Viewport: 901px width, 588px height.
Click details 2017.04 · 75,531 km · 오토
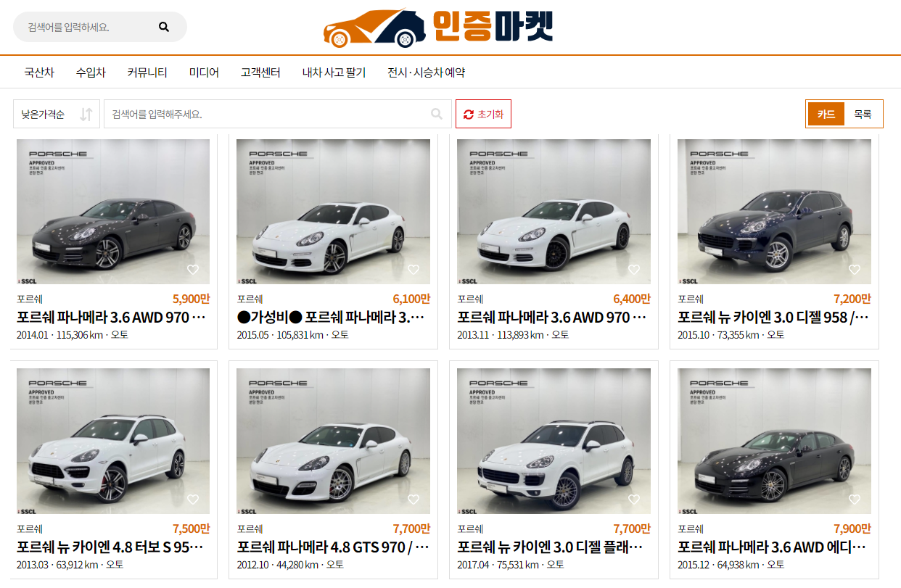coord(511,565)
